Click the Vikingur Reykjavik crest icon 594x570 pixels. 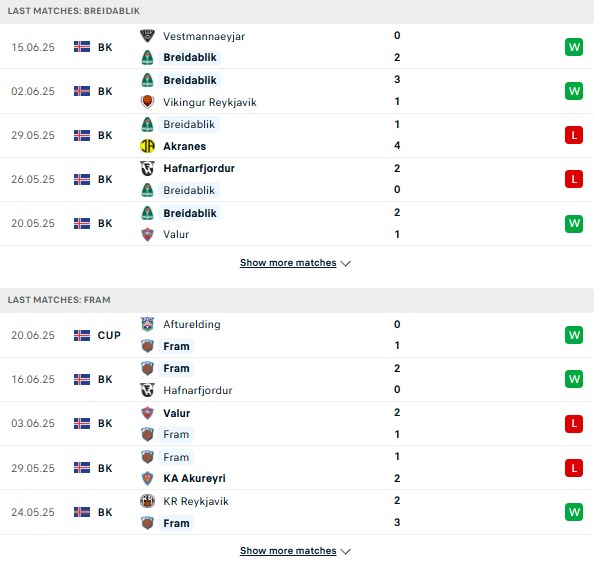147,102
